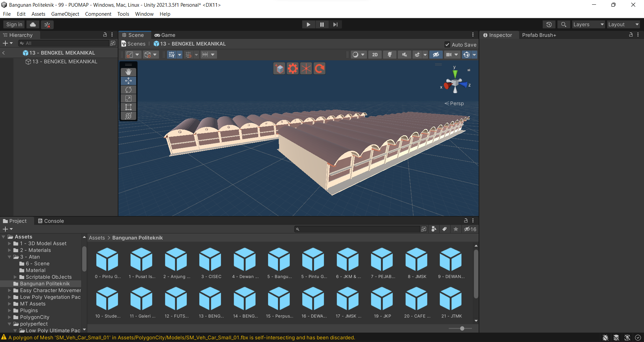Click the orange gear icon in scene

tap(292, 69)
